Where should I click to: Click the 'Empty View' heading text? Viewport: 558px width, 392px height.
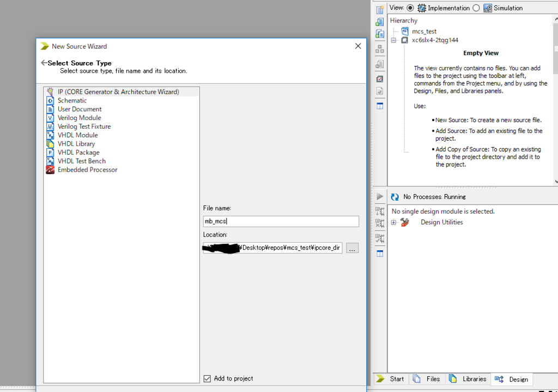[x=481, y=53]
